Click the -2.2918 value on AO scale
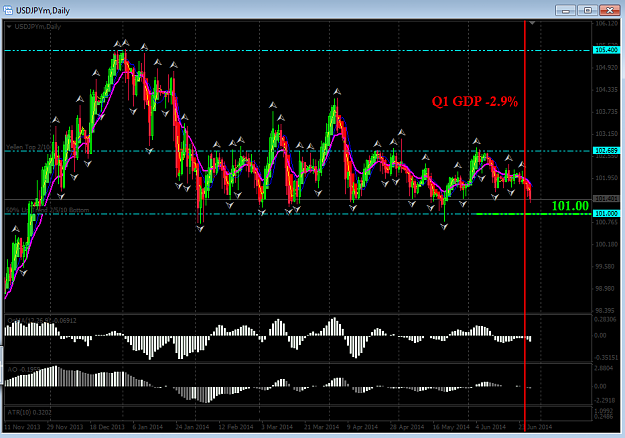The image size is (625, 438). 606,400
